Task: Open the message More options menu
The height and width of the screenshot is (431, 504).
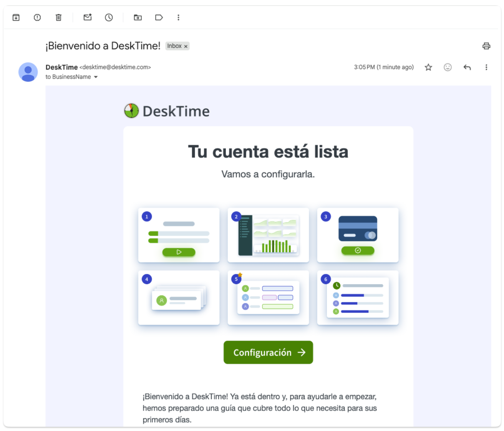Action: (486, 67)
